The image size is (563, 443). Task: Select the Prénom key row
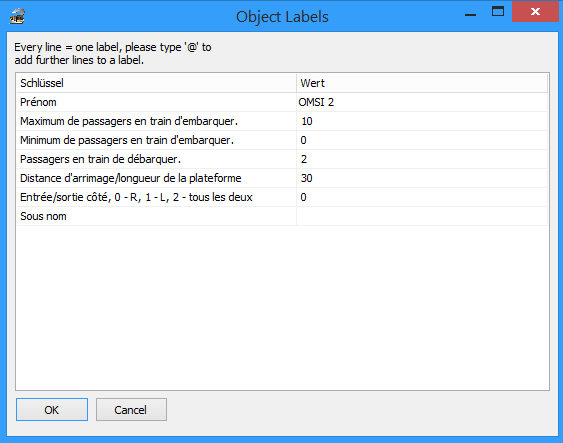[x=157, y=102]
